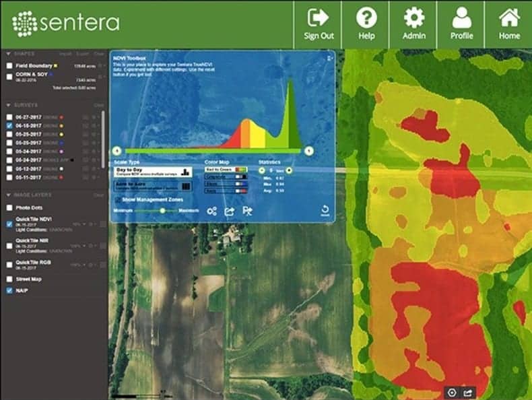Enable the Field Boundary checkbox

pos(9,65)
